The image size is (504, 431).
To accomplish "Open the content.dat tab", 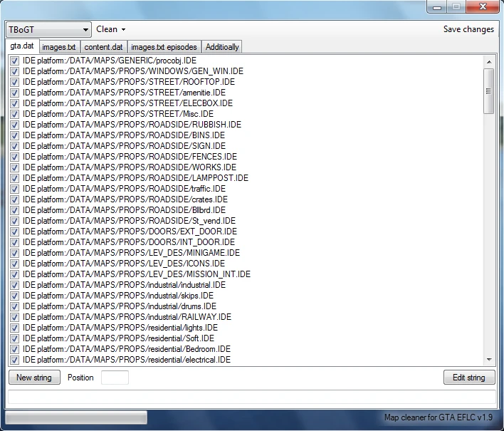I will [103, 47].
